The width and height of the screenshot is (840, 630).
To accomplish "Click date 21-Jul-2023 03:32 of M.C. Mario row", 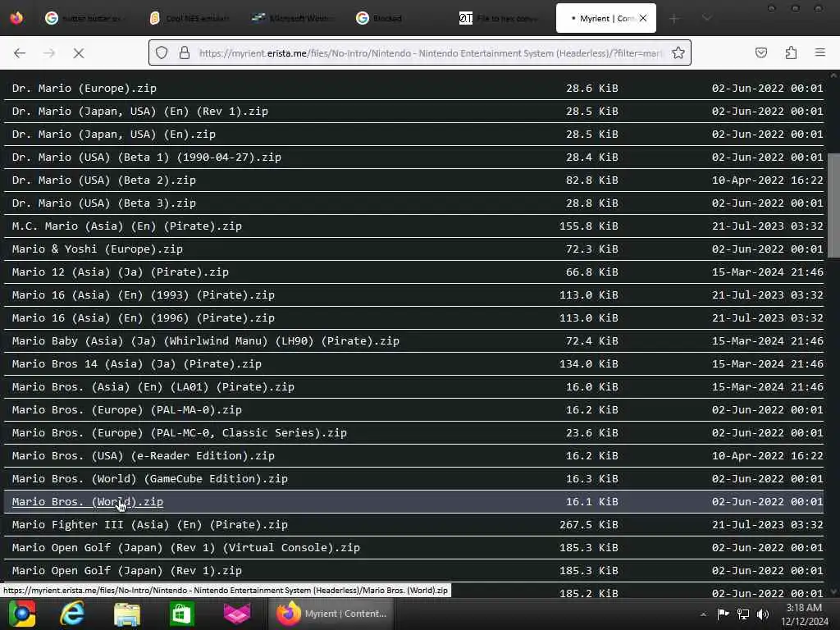I will 767,226.
